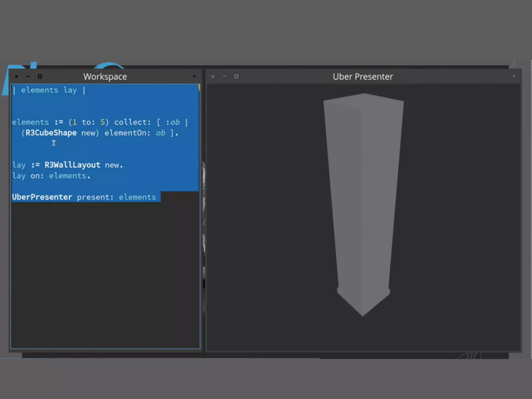Click the R3WallLayout class name
532x399 pixels.
point(72,165)
